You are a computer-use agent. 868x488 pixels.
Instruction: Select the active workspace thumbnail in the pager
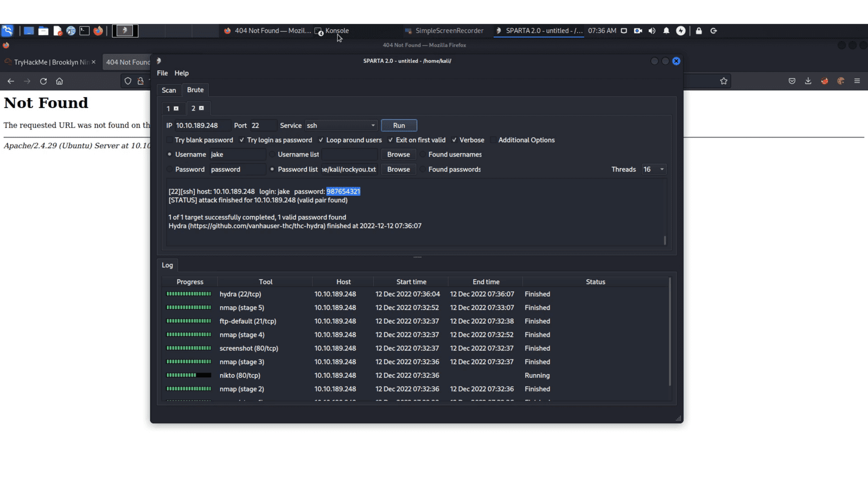tap(125, 31)
